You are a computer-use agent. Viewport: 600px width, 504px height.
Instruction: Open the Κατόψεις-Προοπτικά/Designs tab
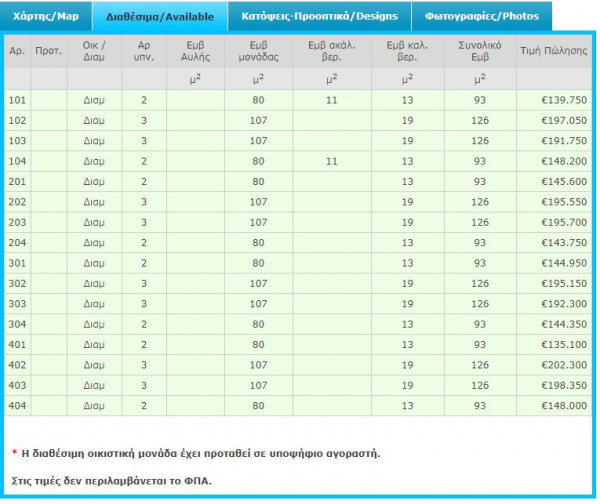[x=320, y=16]
